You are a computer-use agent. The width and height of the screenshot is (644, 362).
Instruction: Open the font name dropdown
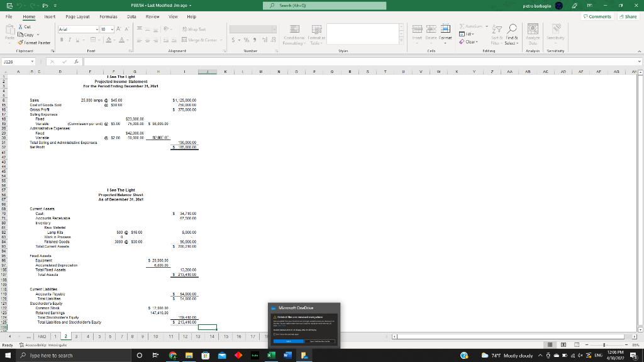[x=96, y=29]
